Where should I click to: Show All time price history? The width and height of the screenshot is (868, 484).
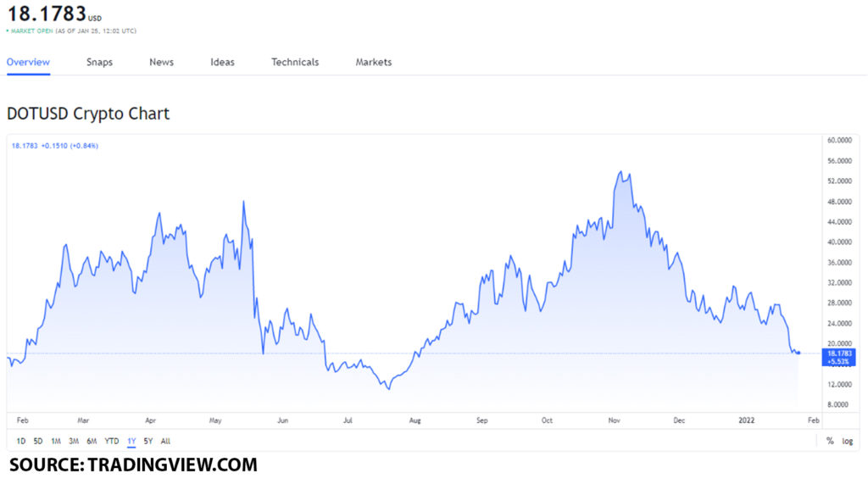coord(165,442)
